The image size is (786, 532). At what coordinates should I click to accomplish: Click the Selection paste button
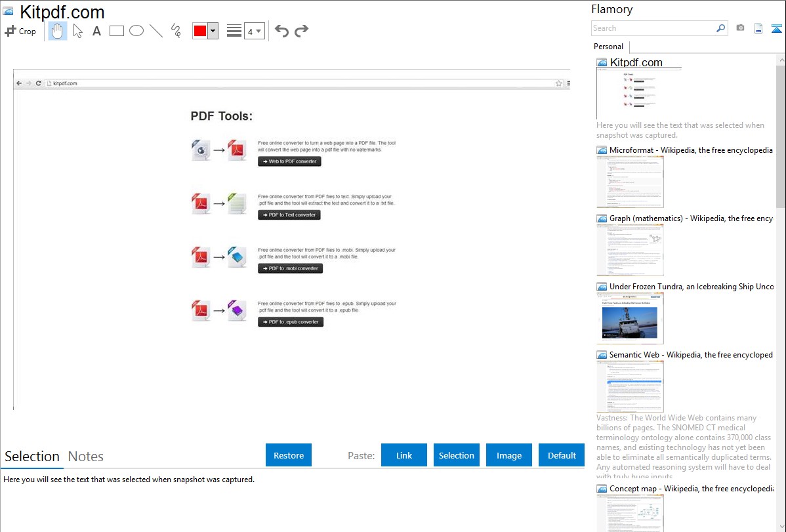[x=456, y=455]
